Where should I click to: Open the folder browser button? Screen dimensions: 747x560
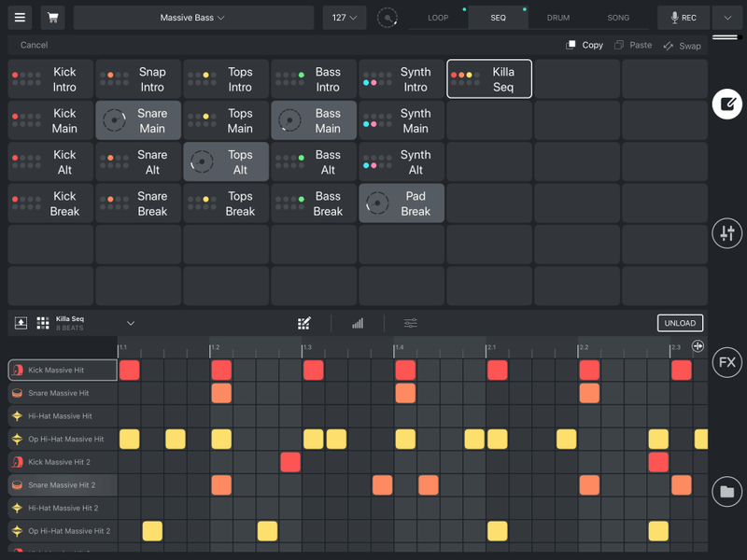(x=727, y=492)
